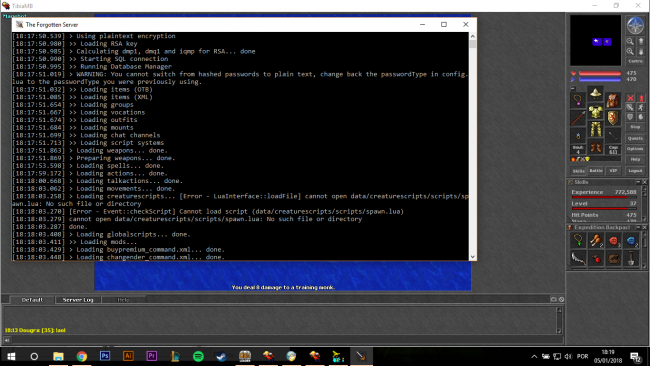Select the ring in ring slot
The height and width of the screenshot is (366, 650).
pyautogui.click(x=578, y=136)
